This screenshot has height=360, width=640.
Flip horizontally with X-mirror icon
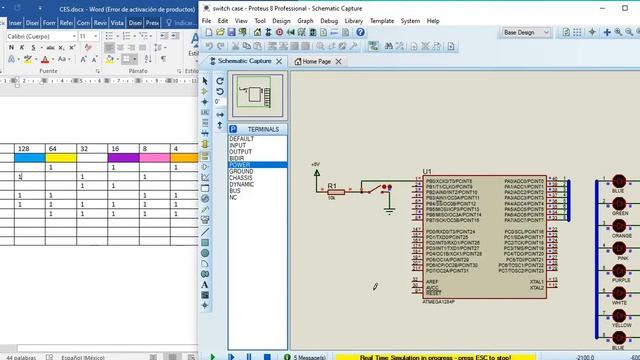pos(220,115)
